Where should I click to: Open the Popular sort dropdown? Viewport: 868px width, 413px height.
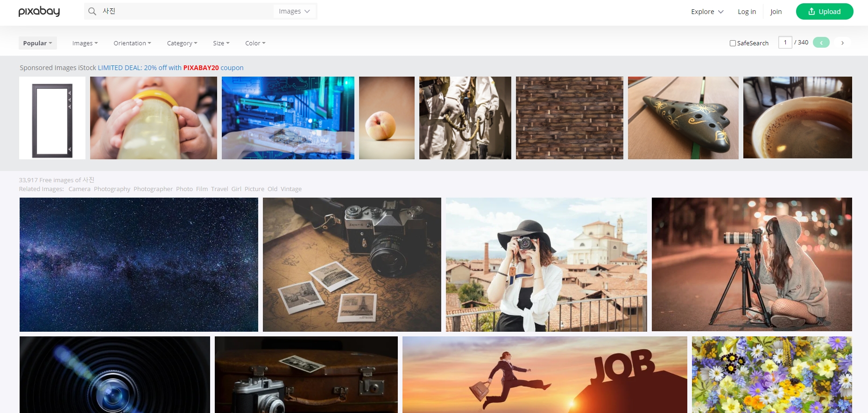point(37,43)
